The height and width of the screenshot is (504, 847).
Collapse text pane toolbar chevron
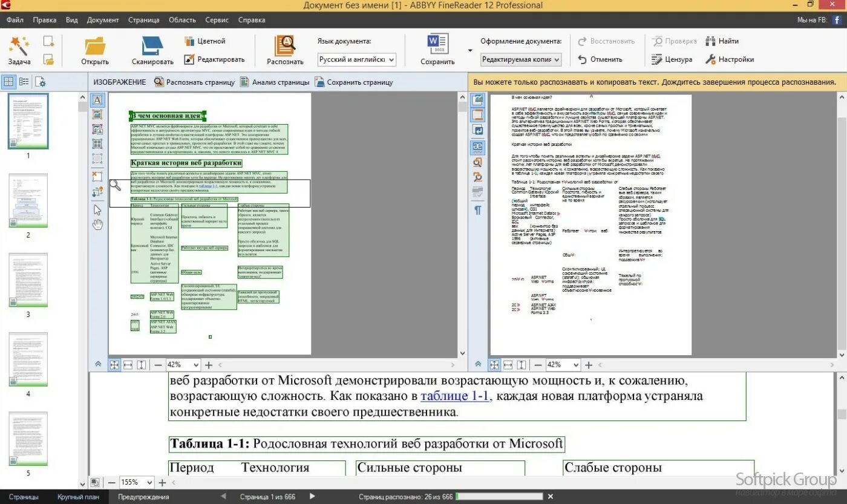pyautogui.click(x=478, y=364)
